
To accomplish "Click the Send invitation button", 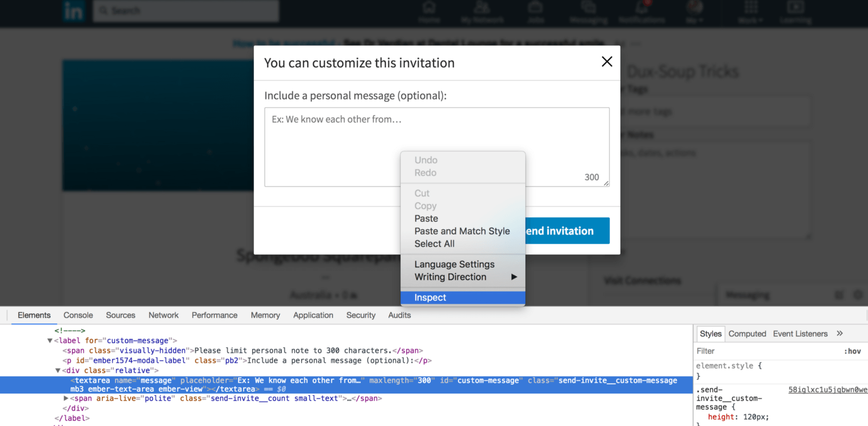I will [567, 231].
